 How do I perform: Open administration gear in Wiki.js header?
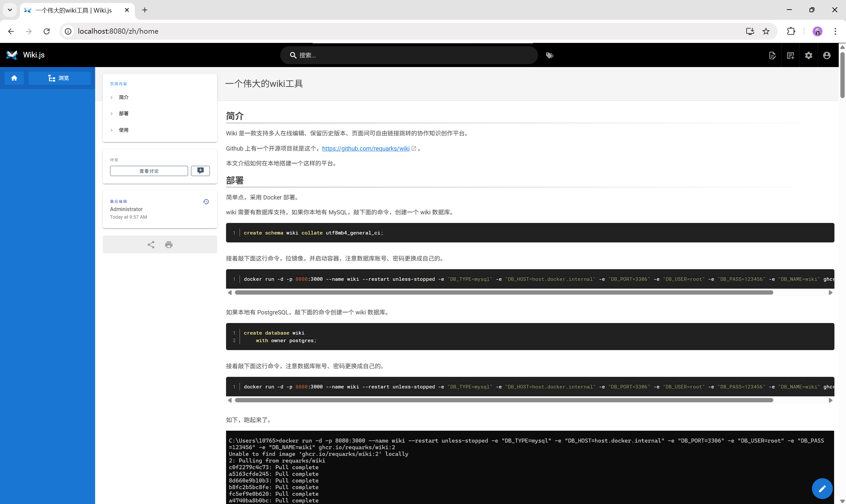[x=809, y=55]
